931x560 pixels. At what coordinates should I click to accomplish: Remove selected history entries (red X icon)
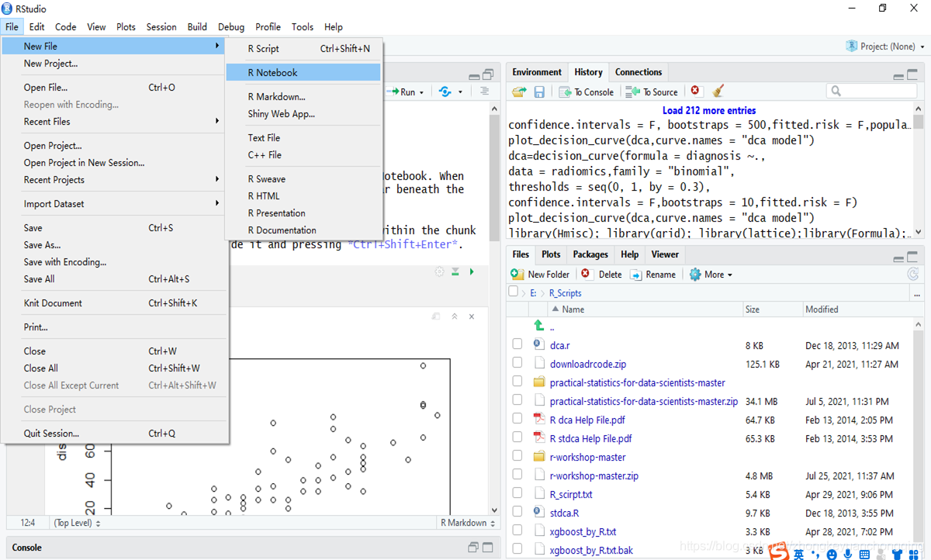click(694, 91)
